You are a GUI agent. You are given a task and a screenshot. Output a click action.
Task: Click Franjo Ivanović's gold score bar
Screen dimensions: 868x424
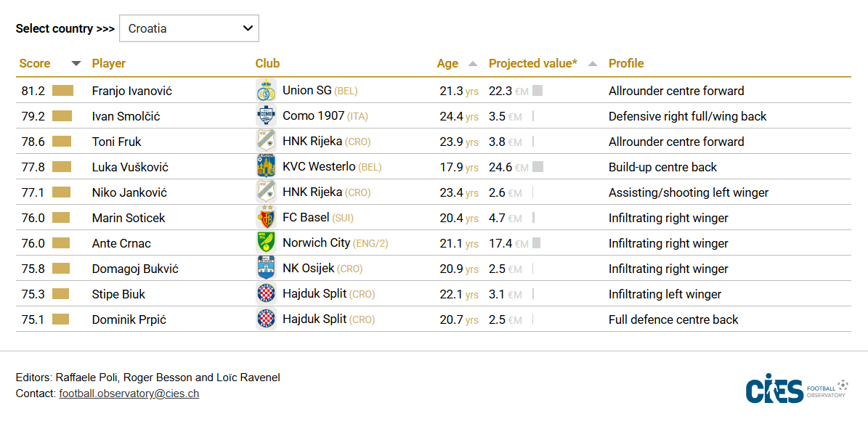click(x=63, y=91)
